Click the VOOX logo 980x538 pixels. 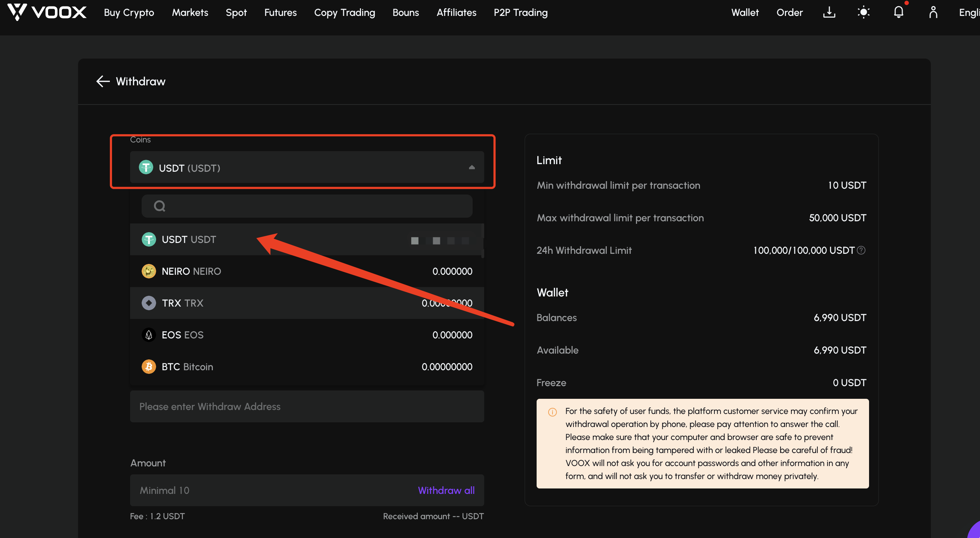[x=47, y=12]
